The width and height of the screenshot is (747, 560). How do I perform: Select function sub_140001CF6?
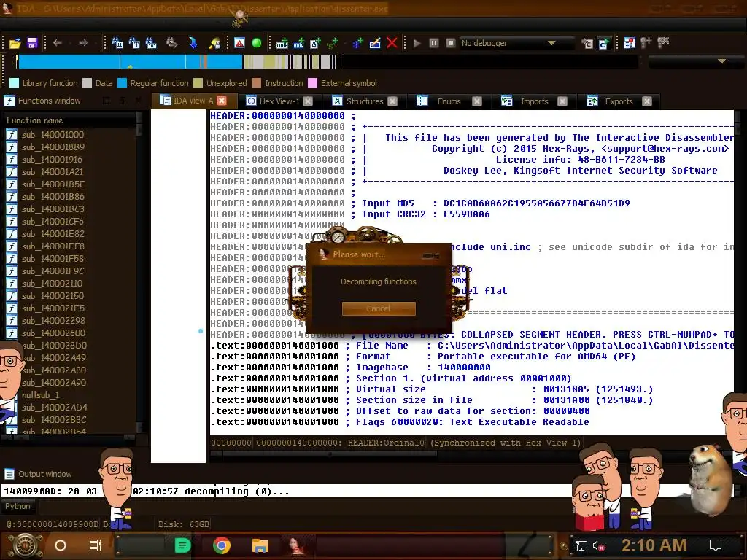point(53,222)
